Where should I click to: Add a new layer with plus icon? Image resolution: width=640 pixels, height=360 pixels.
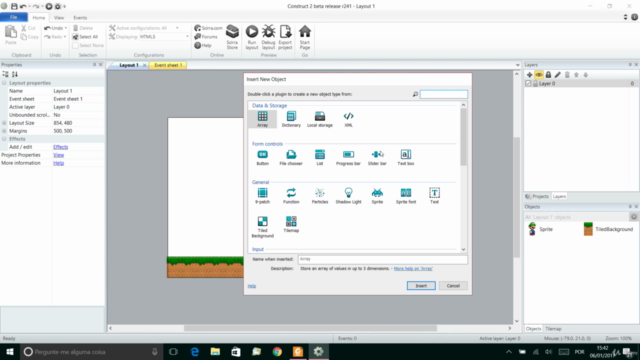point(529,75)
